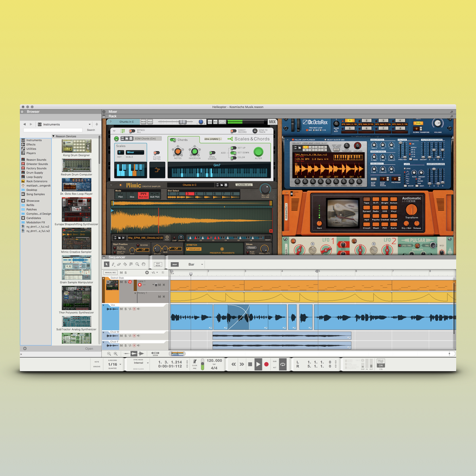Viewport: 476px width, 476px height.
Task: Adjust the green click level slider in transport
Action: (x=202, y=364)
